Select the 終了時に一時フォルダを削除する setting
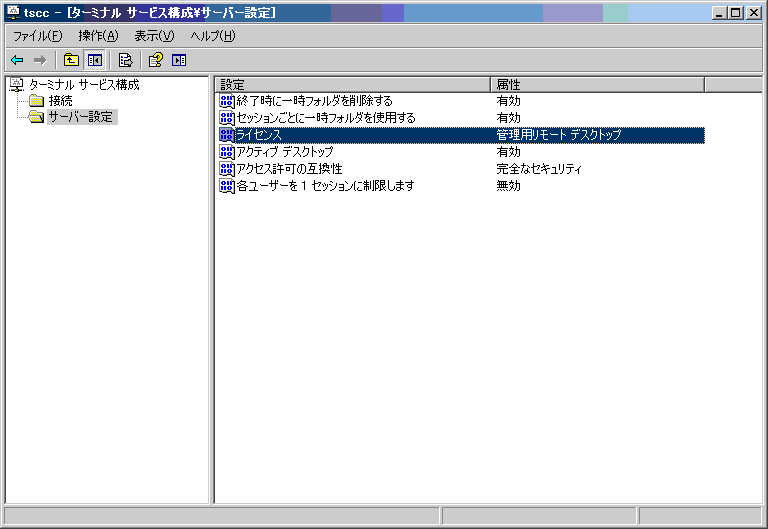This screenshot has height=529, width=768. (x=314, y=101)
